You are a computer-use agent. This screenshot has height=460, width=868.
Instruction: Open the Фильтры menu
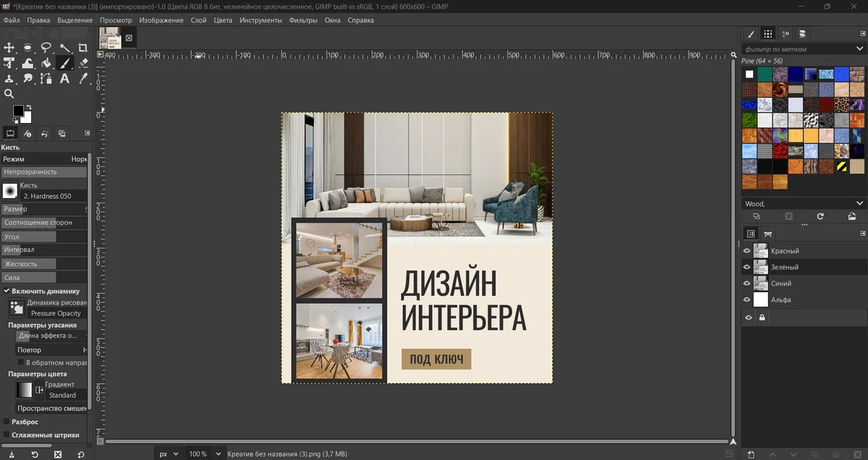tap(303, 20)
